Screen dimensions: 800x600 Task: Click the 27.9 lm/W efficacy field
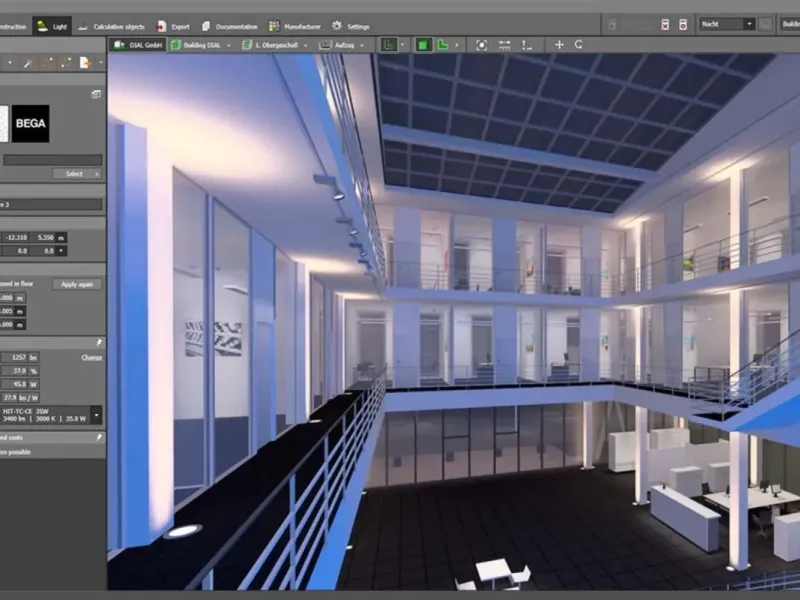coord(20,397)
